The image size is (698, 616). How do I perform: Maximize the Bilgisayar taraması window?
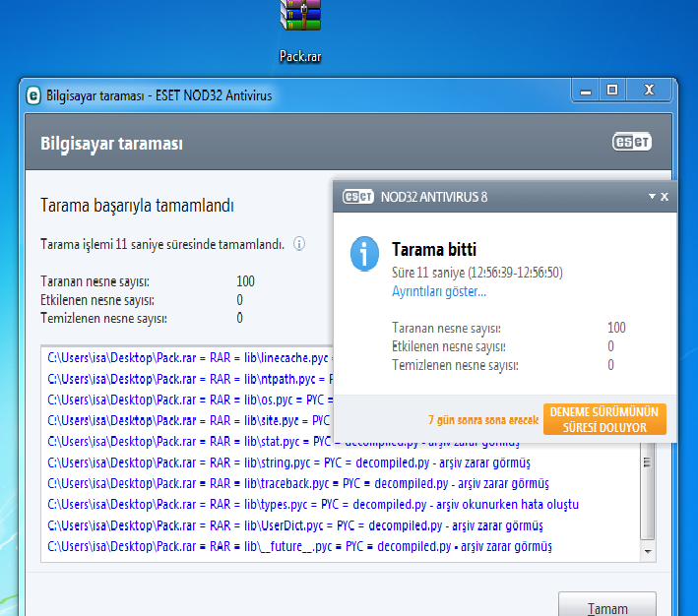(x=612, y=91)
